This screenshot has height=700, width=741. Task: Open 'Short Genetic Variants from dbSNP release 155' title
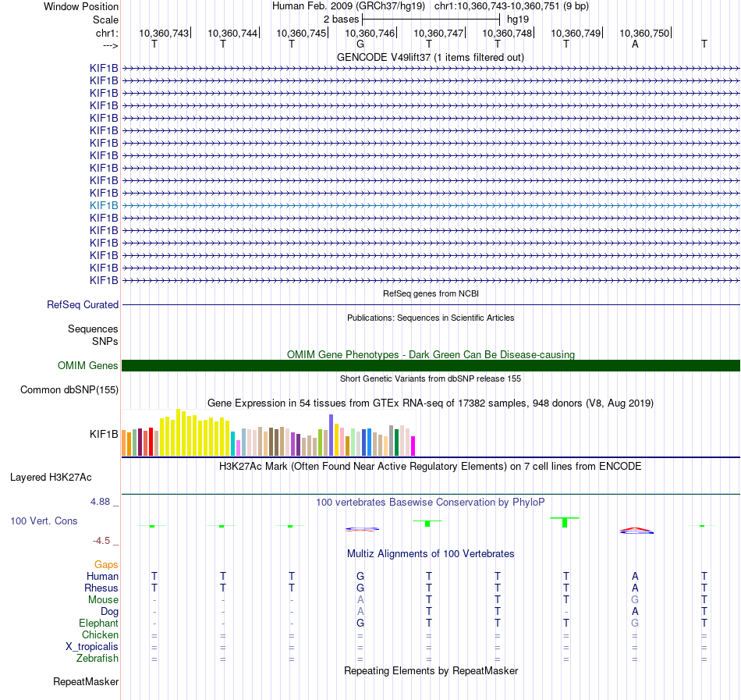click(431, 378)
